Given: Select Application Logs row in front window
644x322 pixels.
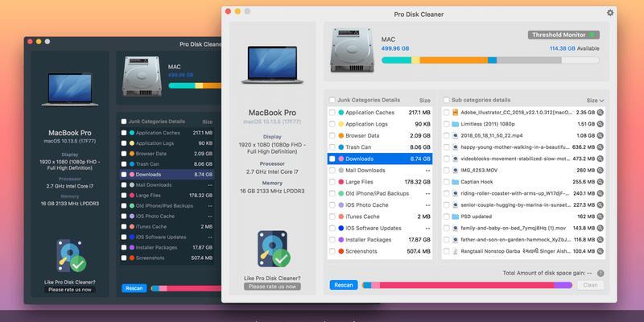Looking at the screenshot, I should coord(379,124).
